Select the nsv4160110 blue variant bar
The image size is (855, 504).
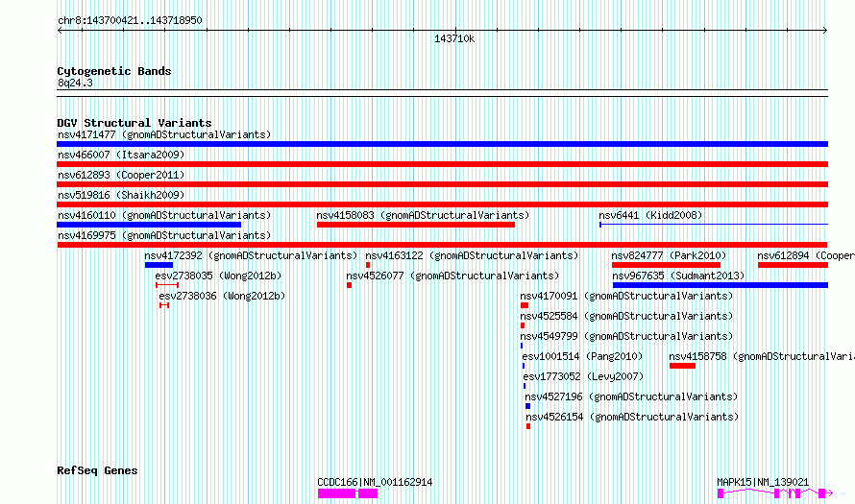(149, 225)
